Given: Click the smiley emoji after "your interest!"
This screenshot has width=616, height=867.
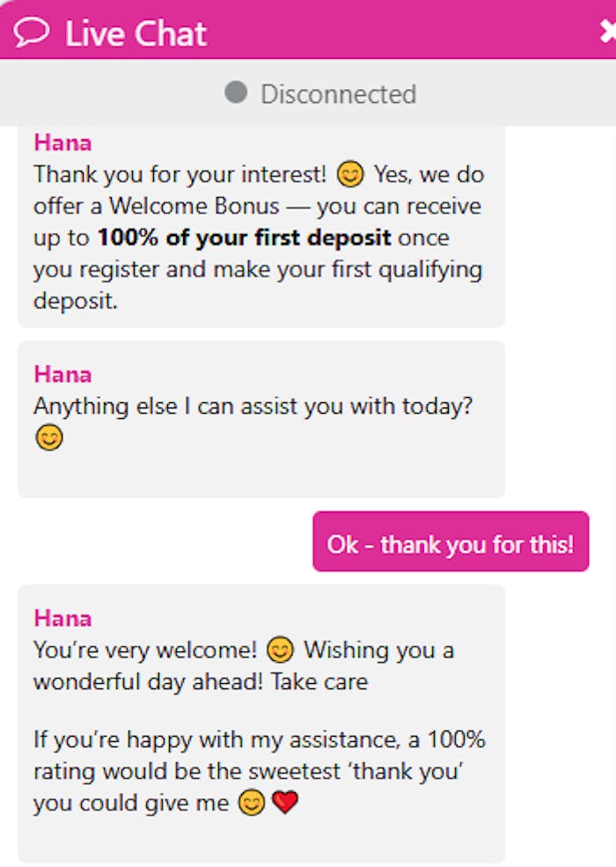Looking at the screenshot, I should 350,175.
